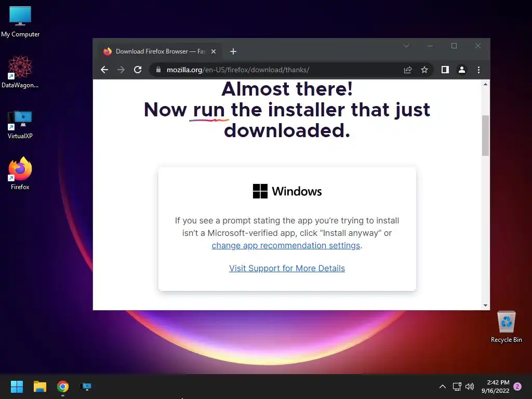Show hidden system tray icons
The image size is (532, 399).
(443, 387)
